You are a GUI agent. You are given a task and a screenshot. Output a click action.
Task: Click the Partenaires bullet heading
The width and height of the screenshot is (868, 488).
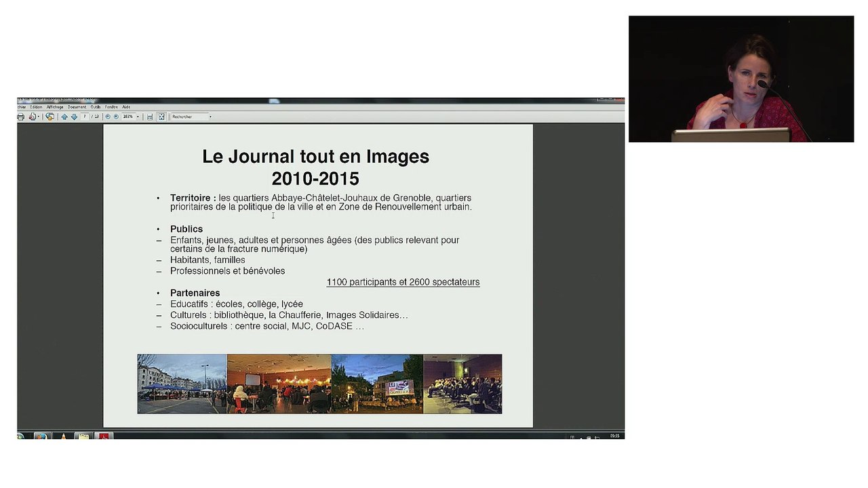[x=195, y=293]
